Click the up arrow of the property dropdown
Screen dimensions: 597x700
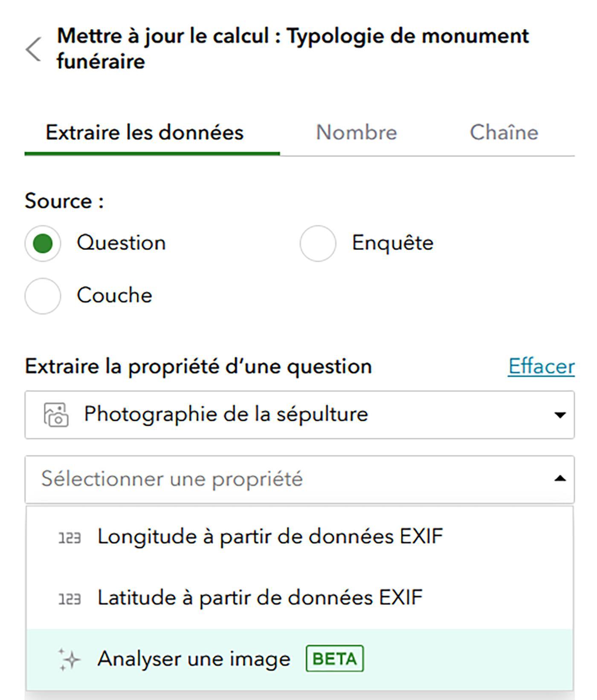point(559,479)
